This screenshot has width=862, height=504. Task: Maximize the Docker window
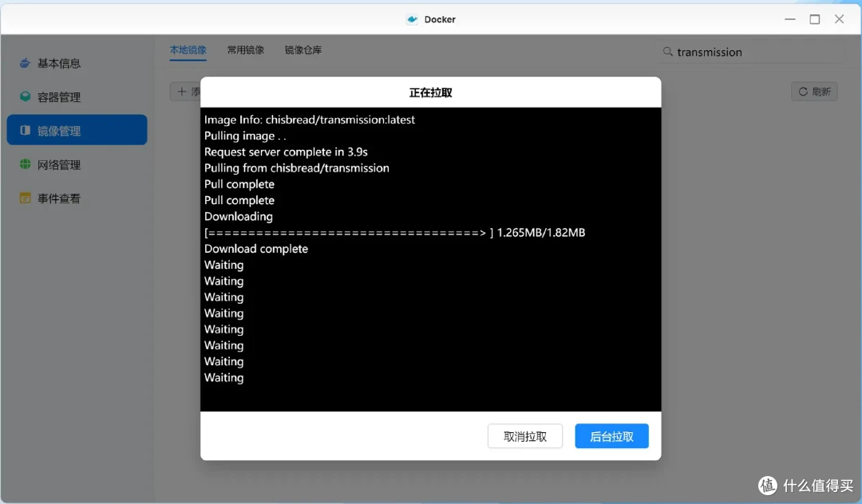coord(815,19)
